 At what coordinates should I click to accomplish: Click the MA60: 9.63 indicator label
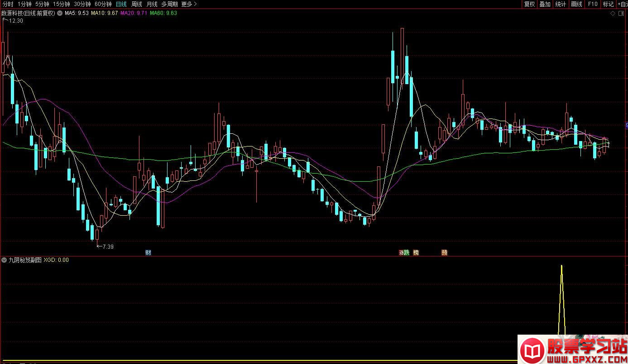click(x=164, y=13)
